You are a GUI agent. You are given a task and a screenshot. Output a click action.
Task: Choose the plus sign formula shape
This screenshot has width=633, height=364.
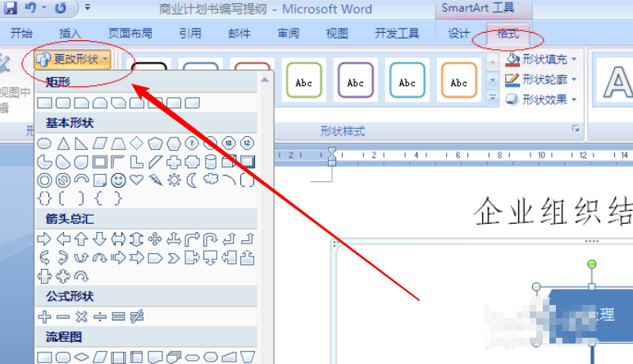(x=44, y=316)
